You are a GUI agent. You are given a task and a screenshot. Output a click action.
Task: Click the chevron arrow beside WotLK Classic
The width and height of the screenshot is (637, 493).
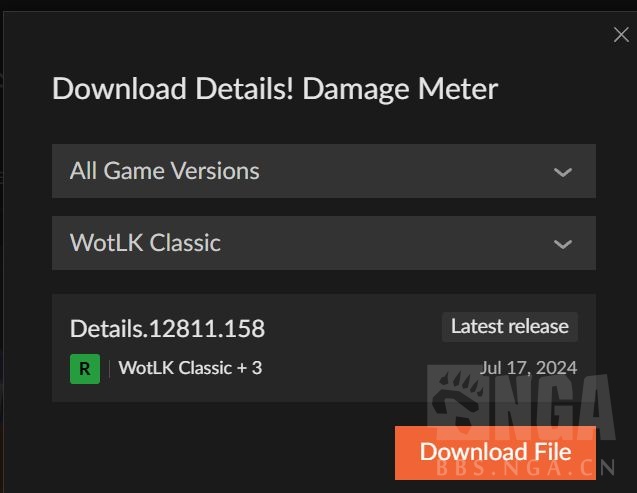pos(563,244)
